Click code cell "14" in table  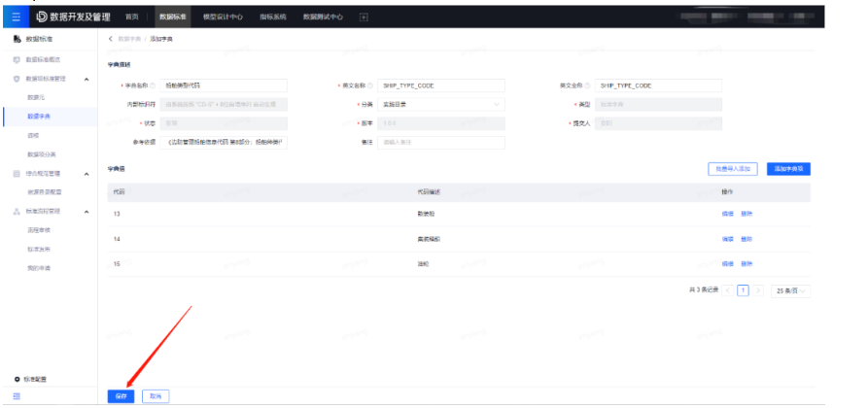coord(117,239)
